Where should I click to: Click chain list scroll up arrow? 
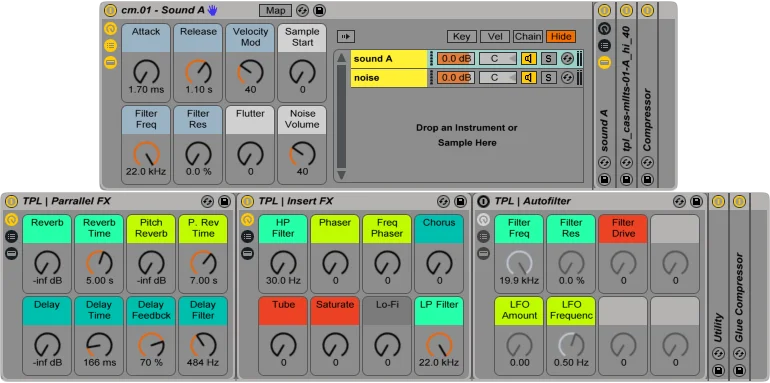341,57
